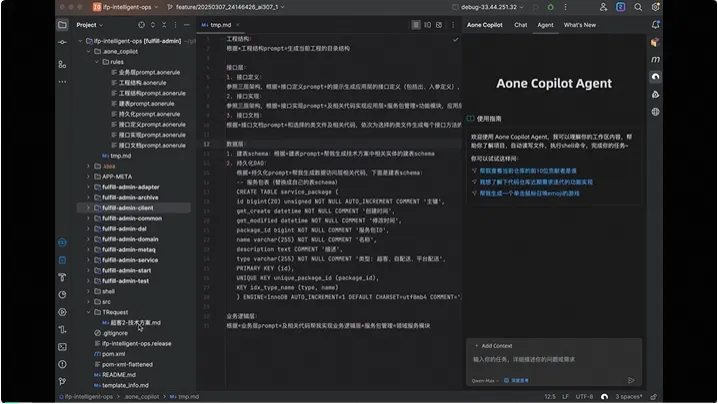Open the Project tool window folder icon
Viewport: 718px width, 404px height.
[x=62, y=25]
